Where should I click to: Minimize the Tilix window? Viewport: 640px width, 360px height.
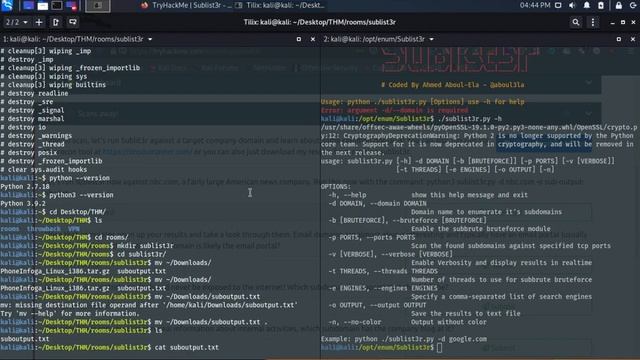pos(612,22)
